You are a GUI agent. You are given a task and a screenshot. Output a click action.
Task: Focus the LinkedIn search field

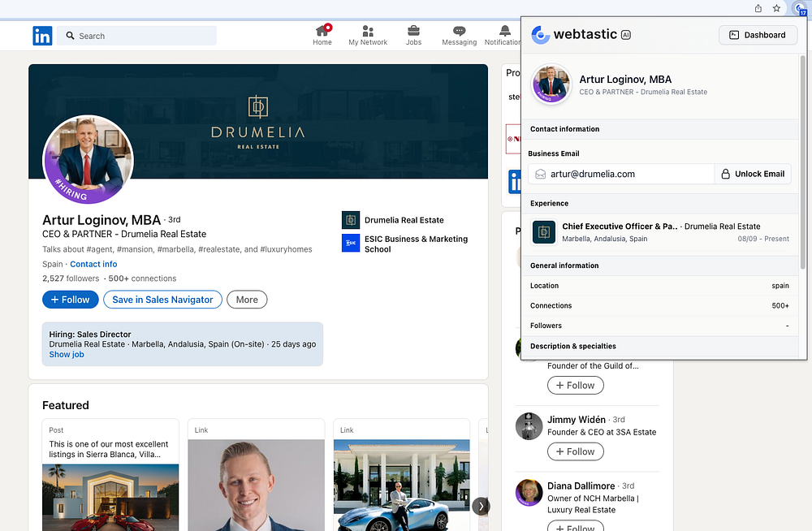click(x=136, y=36)
